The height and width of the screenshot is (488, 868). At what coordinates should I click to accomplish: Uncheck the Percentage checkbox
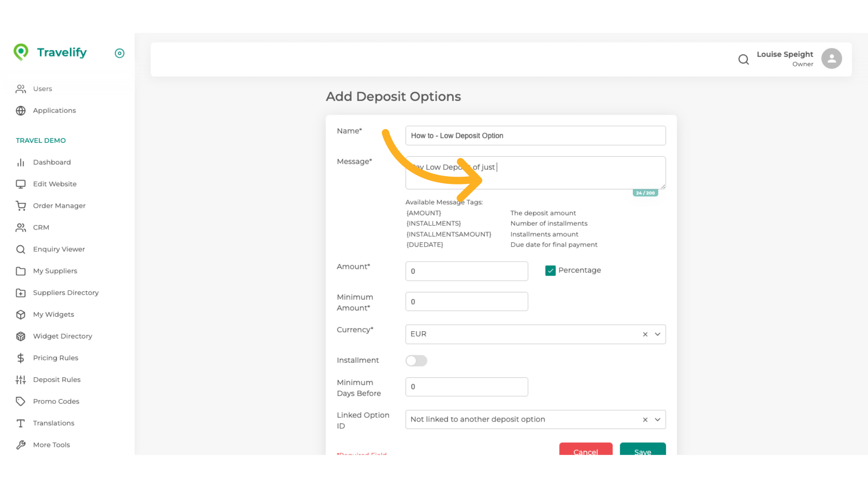(x=550, y=270)
